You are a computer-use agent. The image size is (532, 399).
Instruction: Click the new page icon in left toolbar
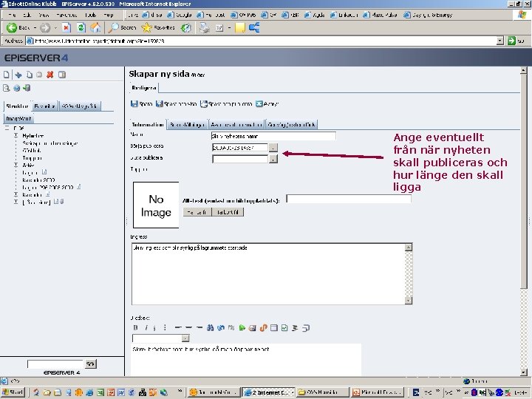pos(7,75)
